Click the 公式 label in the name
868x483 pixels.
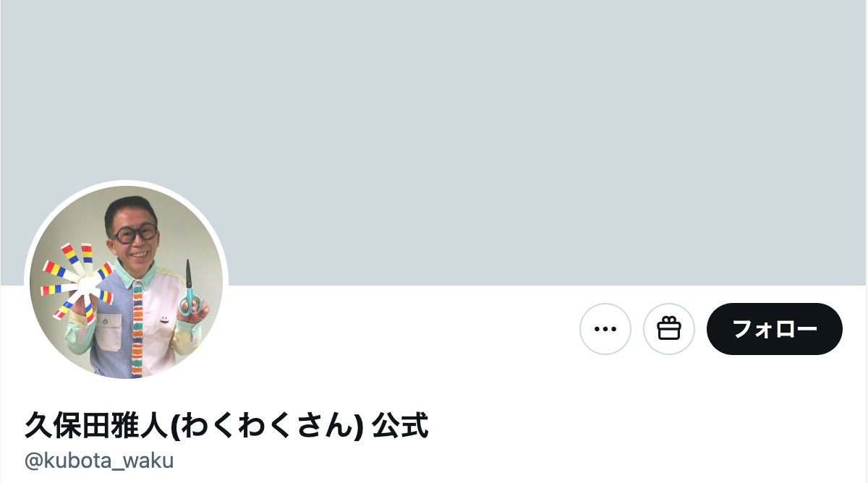[400, 425]
